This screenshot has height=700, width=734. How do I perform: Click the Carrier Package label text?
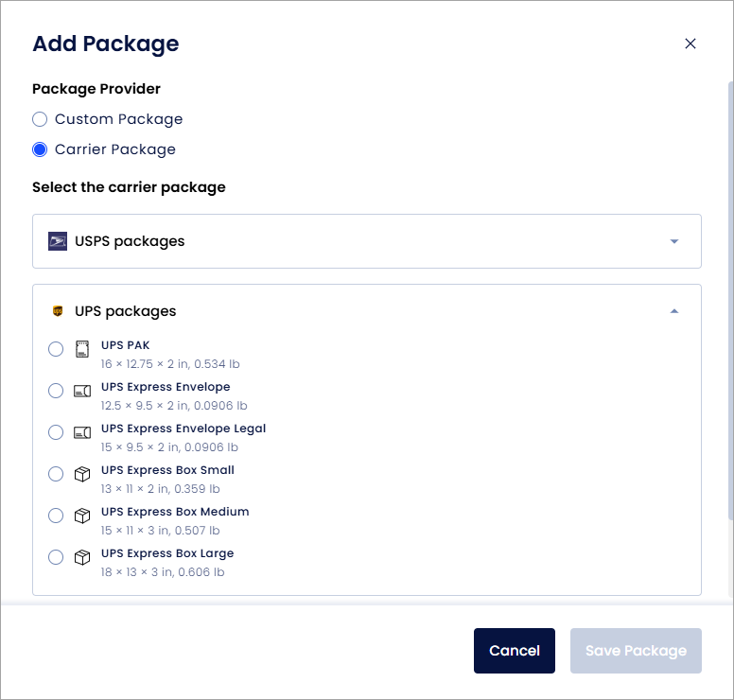115,149
